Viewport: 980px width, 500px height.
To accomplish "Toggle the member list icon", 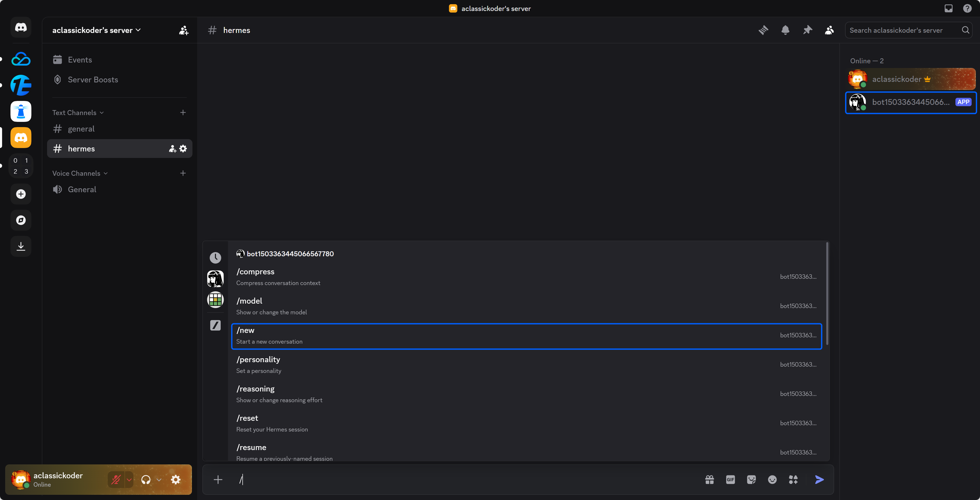I will [x=829, y=30].
